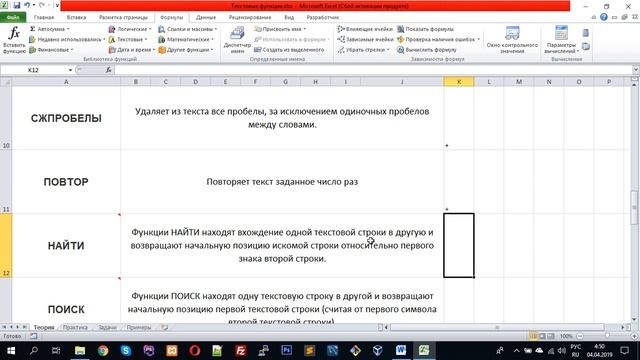Click the Name Box showing K12
The width and height of the screenshot is (640, 360).
(33, 70)
